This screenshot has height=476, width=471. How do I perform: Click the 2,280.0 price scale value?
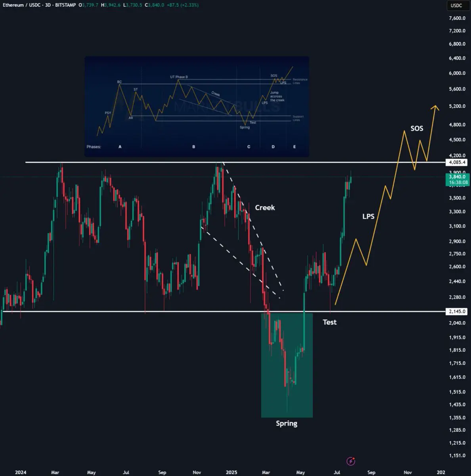pyautogui.click(x=457, y=297)
